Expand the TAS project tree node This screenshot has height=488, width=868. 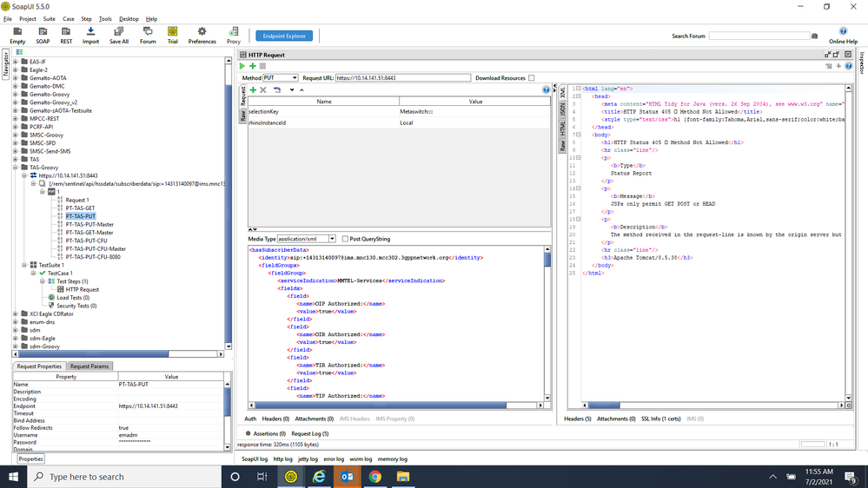pyautogui.click(x=16, y=159)
